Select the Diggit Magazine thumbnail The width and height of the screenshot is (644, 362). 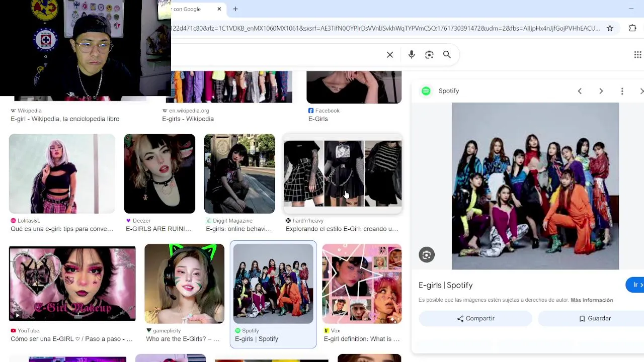(239, 173)
